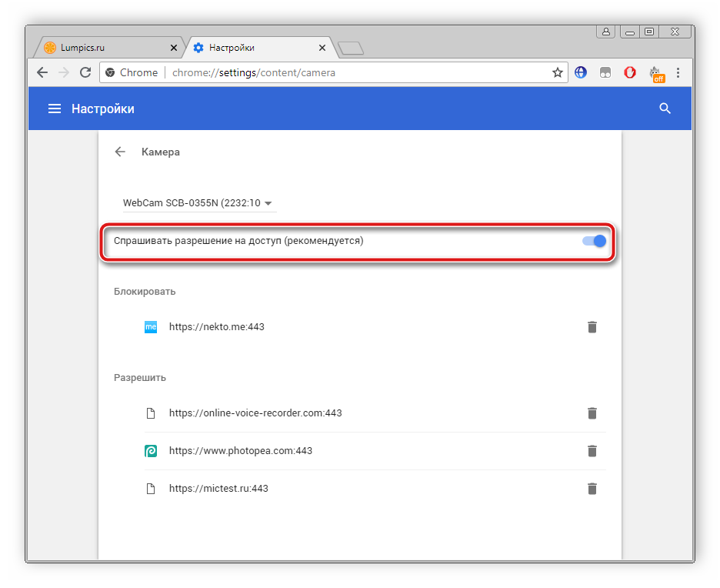Click the extension icon with 'off' badge
Viewport: 720px width, 588px height.
pyautogui.click(x=656, y=74)
